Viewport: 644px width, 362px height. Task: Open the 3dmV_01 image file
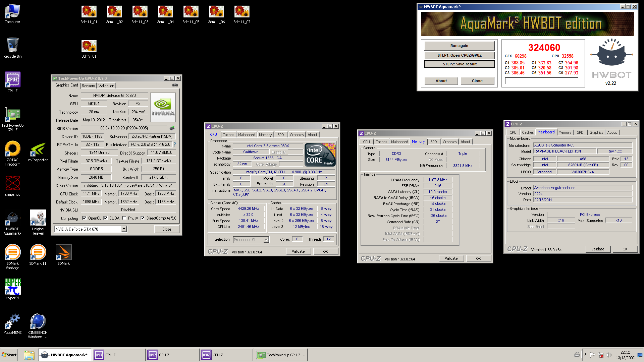click(x=89, y=49)
